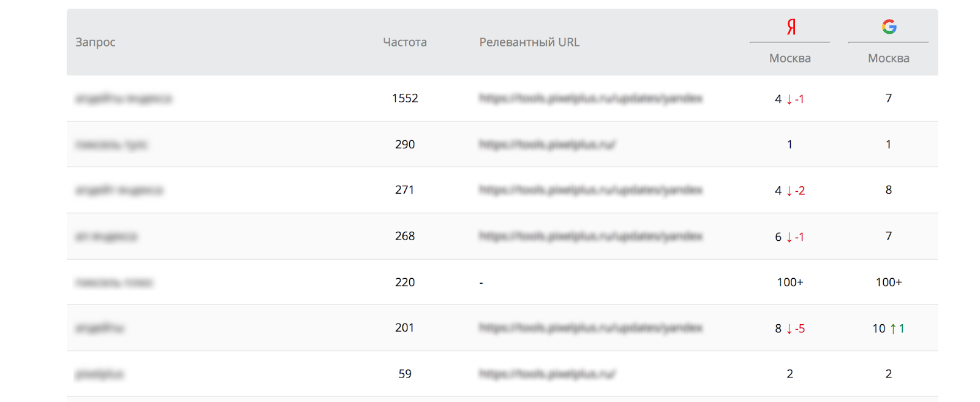
Task: Select Москва under the Yandex column
Action: click(790, 58)
